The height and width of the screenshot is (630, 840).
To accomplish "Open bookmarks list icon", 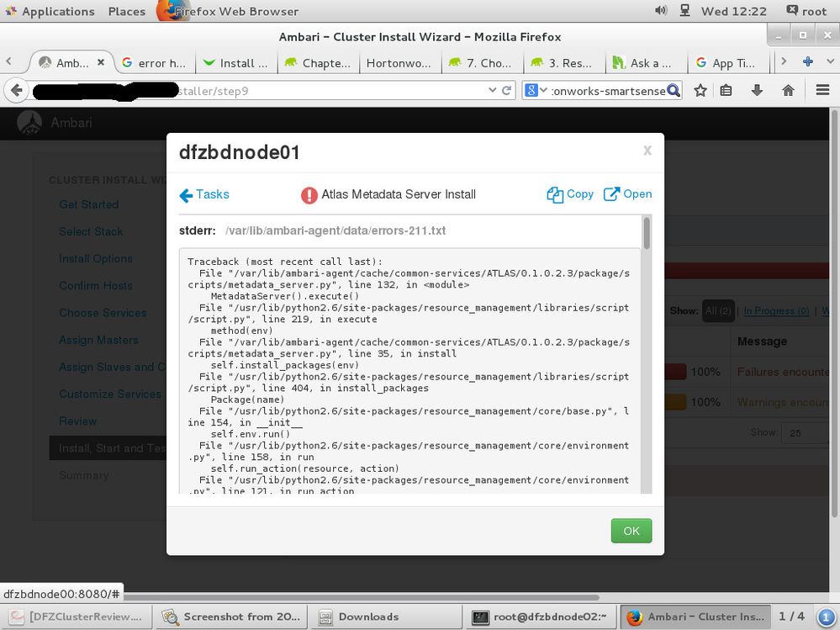I will (x=726, y=90).
